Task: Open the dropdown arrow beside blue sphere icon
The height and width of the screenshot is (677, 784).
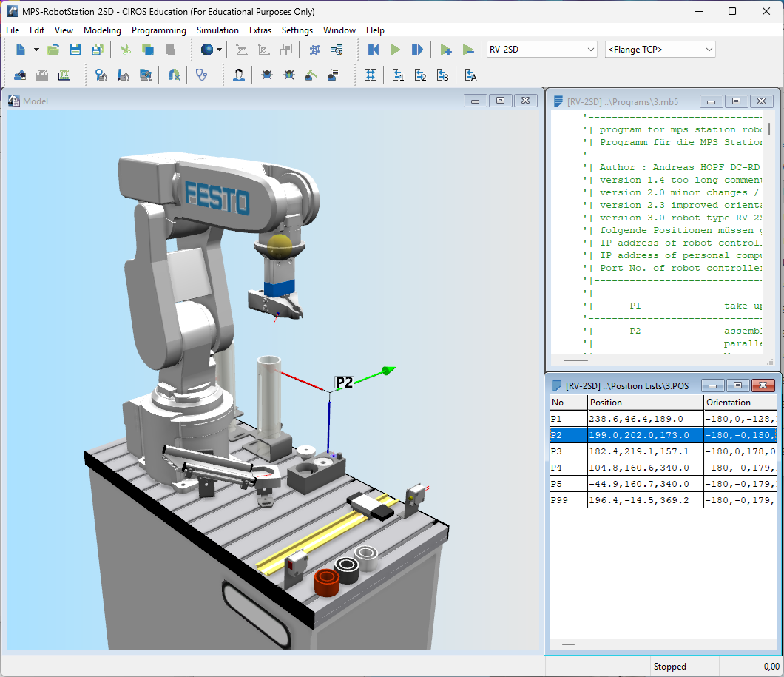Action: (x=219, y=50)
